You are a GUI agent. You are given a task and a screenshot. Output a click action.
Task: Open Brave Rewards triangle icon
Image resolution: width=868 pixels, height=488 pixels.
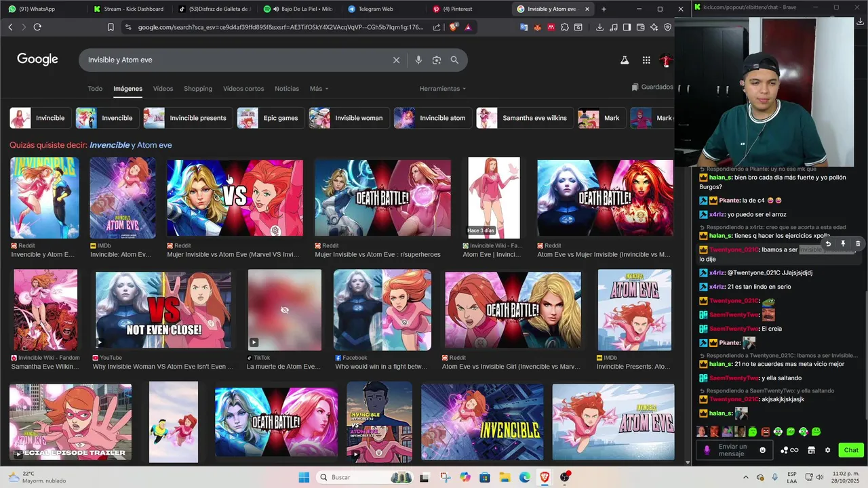pyautogui.click(x=468, y=27)
